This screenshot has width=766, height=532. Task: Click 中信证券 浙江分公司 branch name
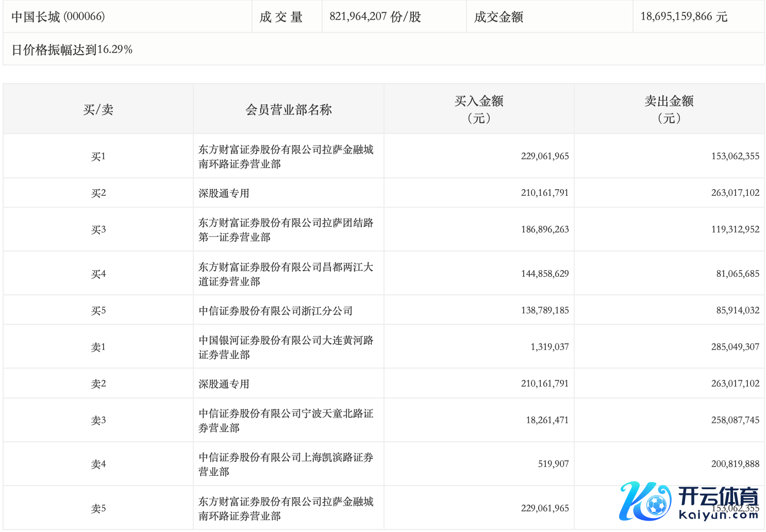tap(276, 311)
